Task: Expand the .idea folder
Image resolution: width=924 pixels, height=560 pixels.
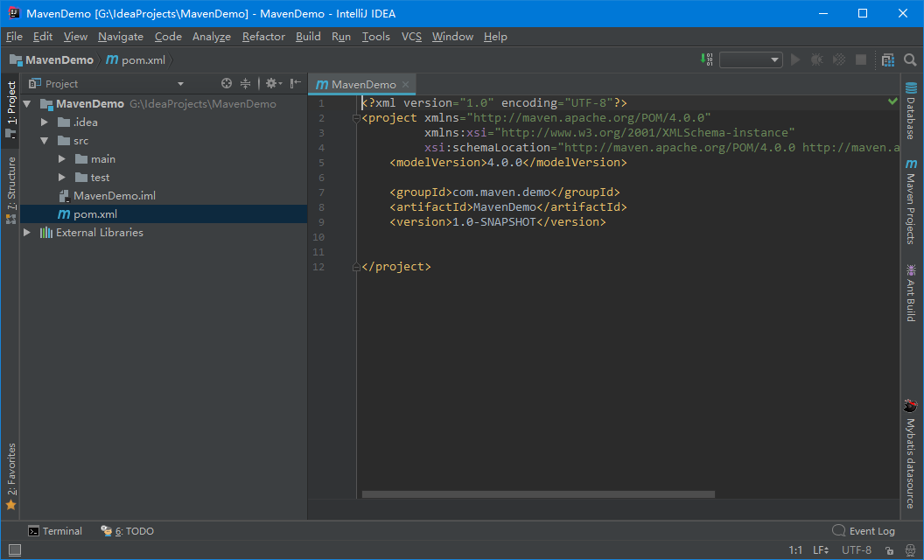Action: (x=45, y=122)
